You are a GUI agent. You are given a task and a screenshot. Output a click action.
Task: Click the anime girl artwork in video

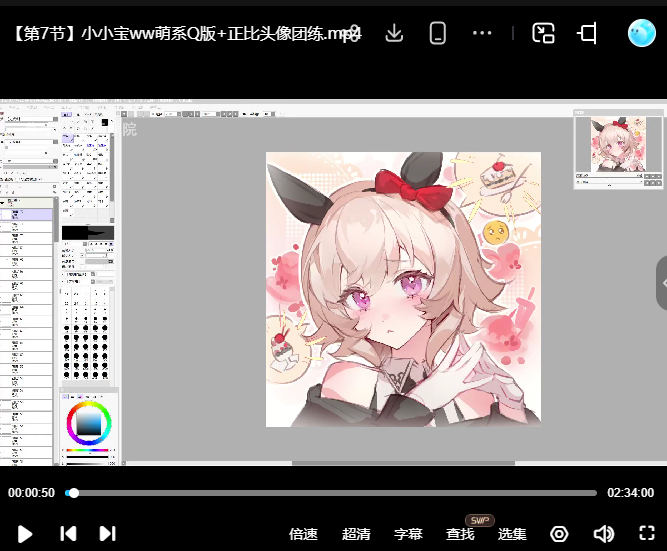[403, 289]
